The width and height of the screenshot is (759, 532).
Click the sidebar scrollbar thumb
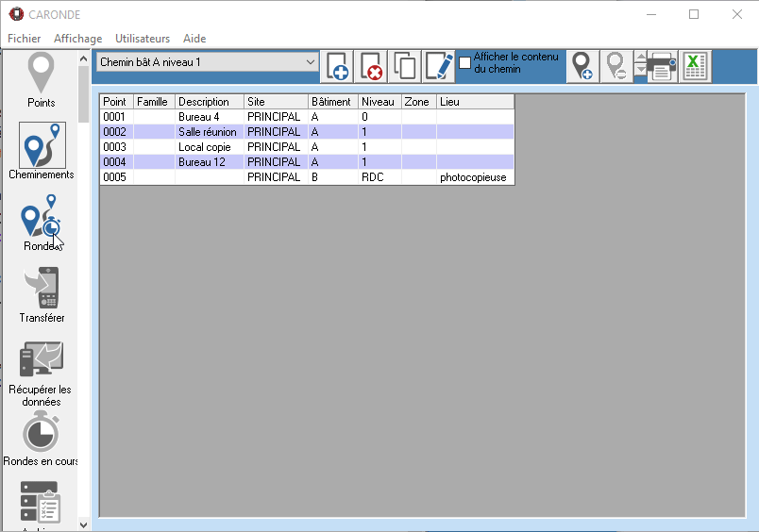click(83, 93)
